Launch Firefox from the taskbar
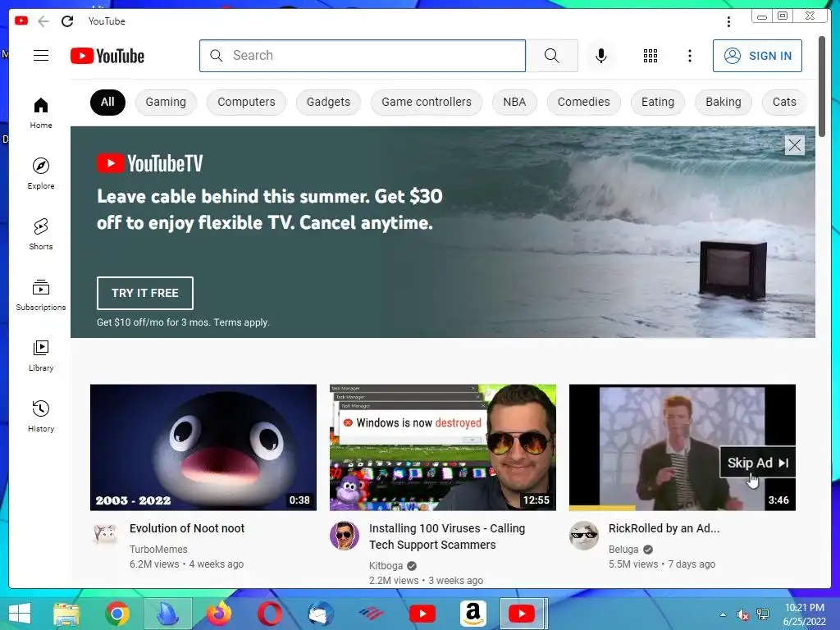Screen dimensions: 840x630 point(219,614)
